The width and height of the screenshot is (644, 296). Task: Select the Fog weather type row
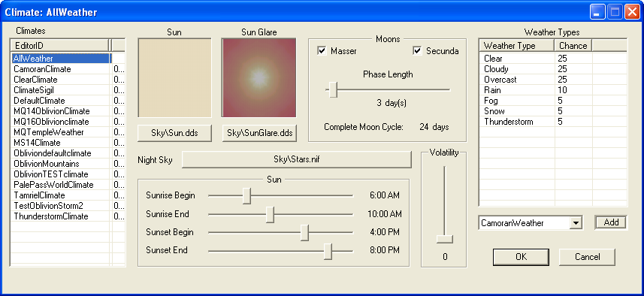coord(553,101)
